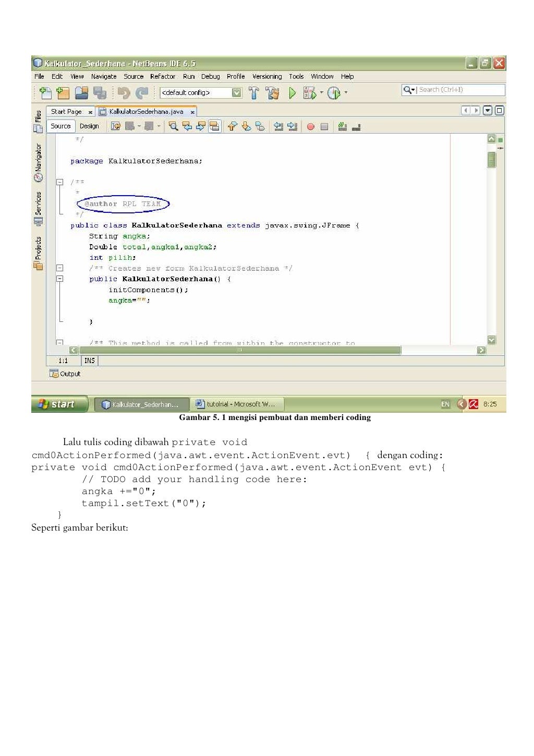Screen dimensions: 534x756
Task: Run the main project with green arrow
Action: click(x=292, y=93)
